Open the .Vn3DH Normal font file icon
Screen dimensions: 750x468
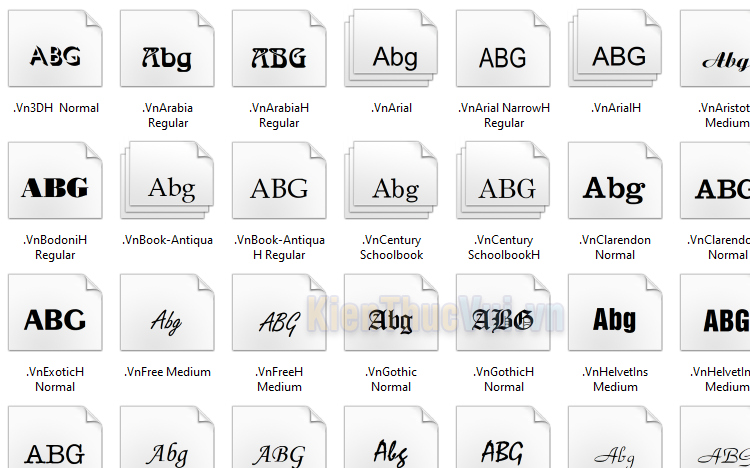[55, 55]
